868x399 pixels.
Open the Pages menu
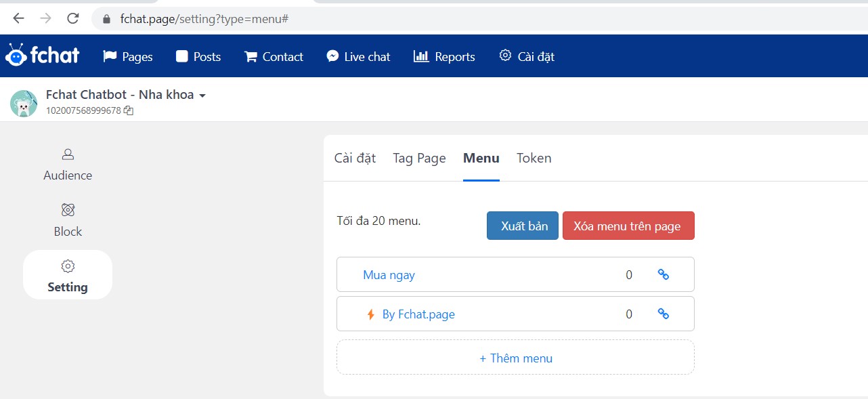tap(128, 57)
